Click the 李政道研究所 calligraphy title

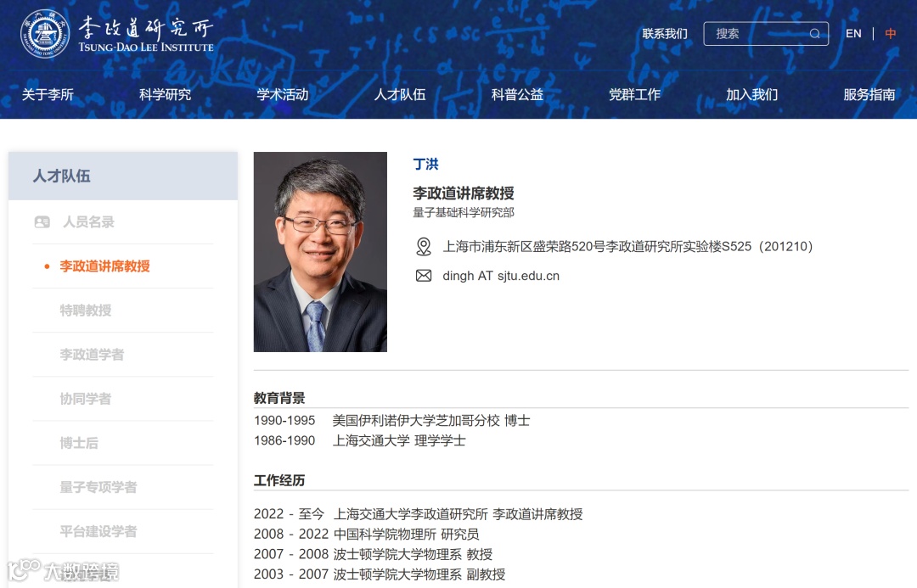[146, 27]
